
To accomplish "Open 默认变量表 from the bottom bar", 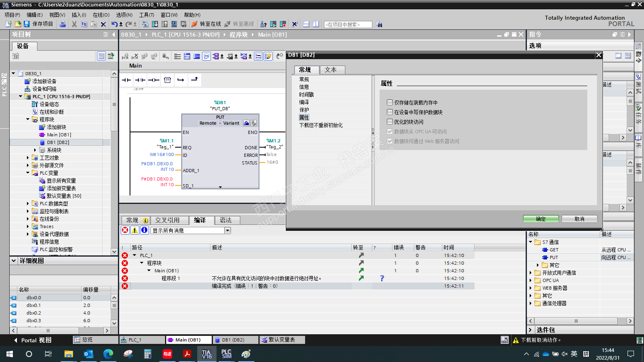I will pyautogui.click(x=282, y=340).
